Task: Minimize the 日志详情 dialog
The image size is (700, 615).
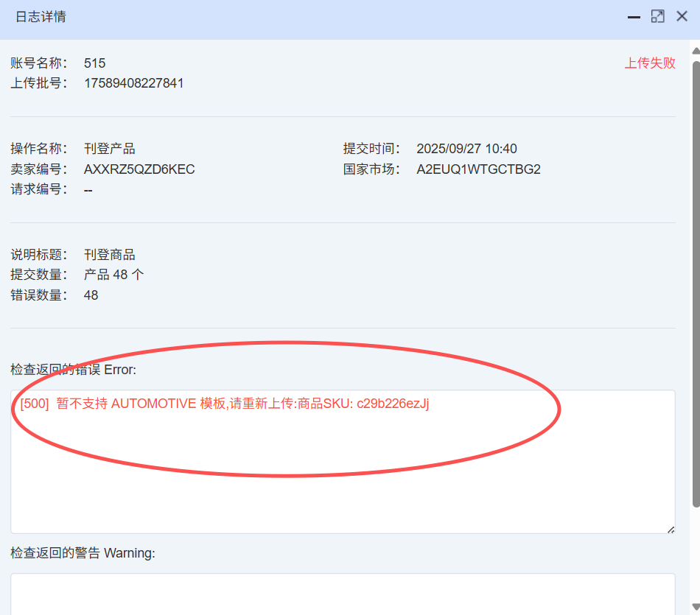Action: 633,17
